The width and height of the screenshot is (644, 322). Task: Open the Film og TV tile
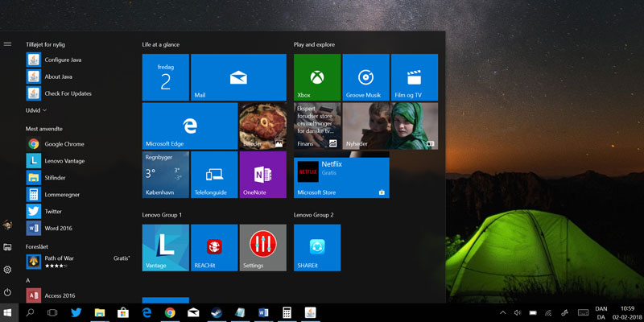pyautogui.click(x=415, y=77)
